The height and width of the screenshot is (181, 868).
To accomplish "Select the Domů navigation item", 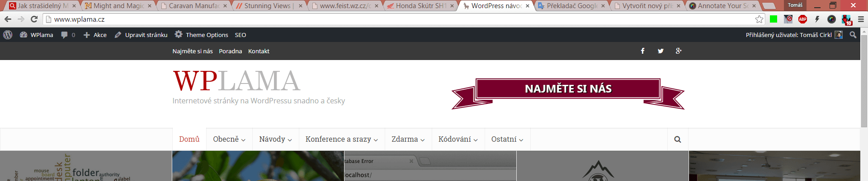I will 189,139.
